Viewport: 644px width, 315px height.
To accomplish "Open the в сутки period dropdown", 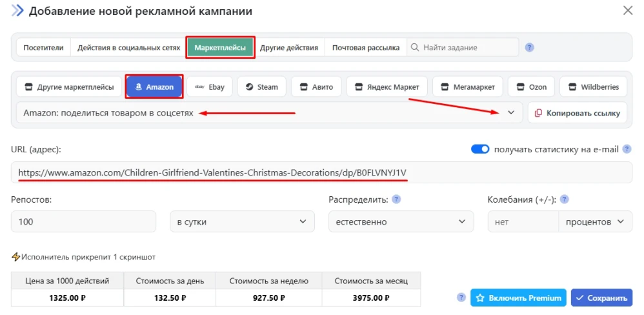I will pyautogui.click(x=243, y=221).
